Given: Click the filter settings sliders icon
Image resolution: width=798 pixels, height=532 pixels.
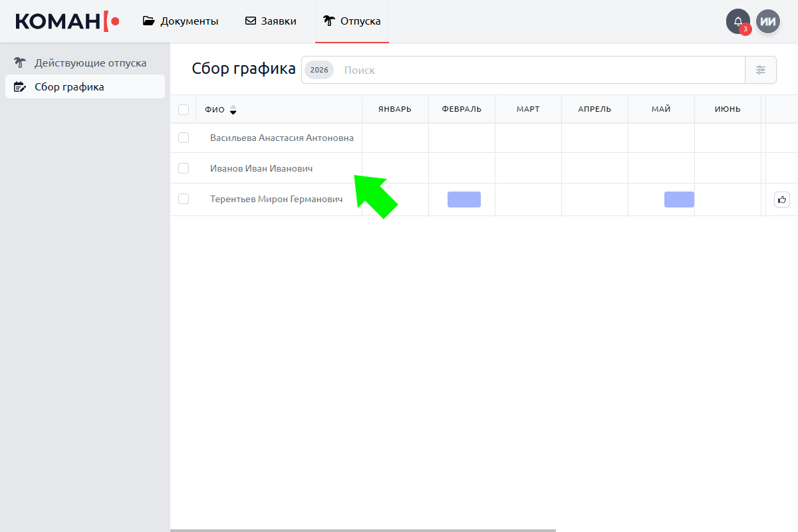Looking at the screenshot, I should [x=761, y=70].
